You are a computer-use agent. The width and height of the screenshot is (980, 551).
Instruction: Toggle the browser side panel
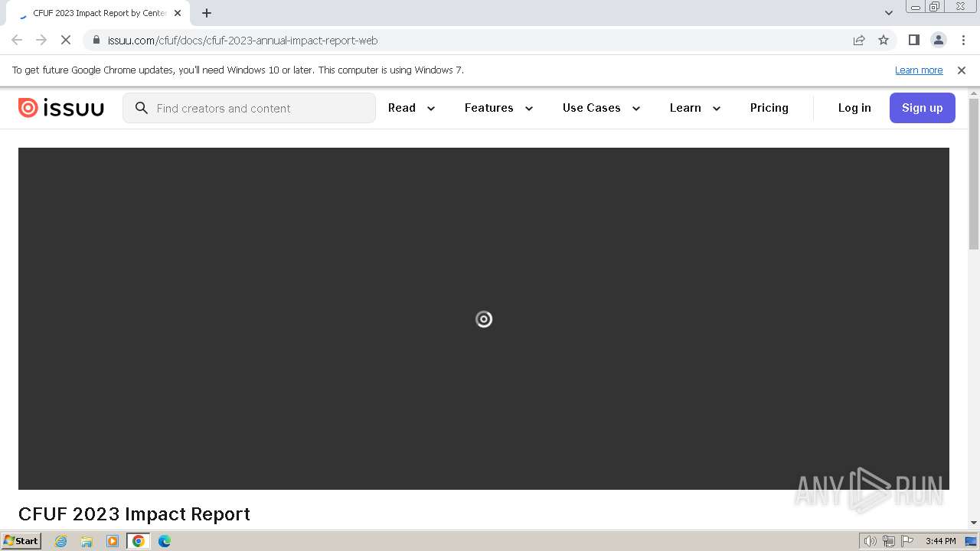pyautogui.click(x=913, y=40)
